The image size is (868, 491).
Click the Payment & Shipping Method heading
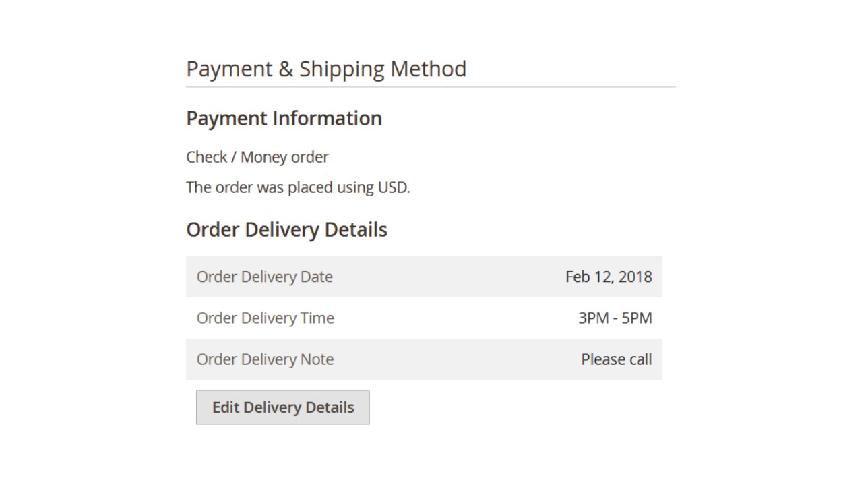(326, 69)
